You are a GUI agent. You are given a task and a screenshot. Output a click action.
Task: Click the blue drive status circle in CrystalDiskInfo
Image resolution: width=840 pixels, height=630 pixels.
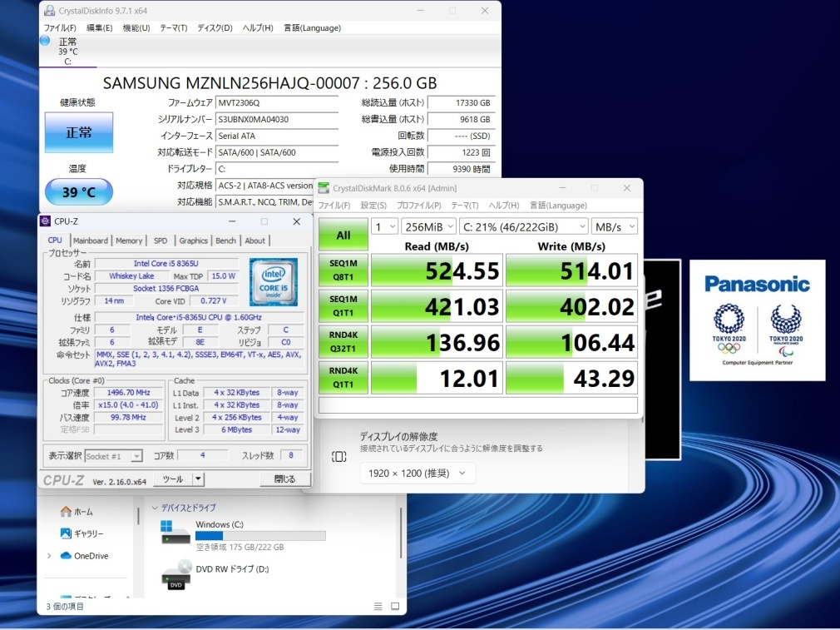(x=45, y=40)
